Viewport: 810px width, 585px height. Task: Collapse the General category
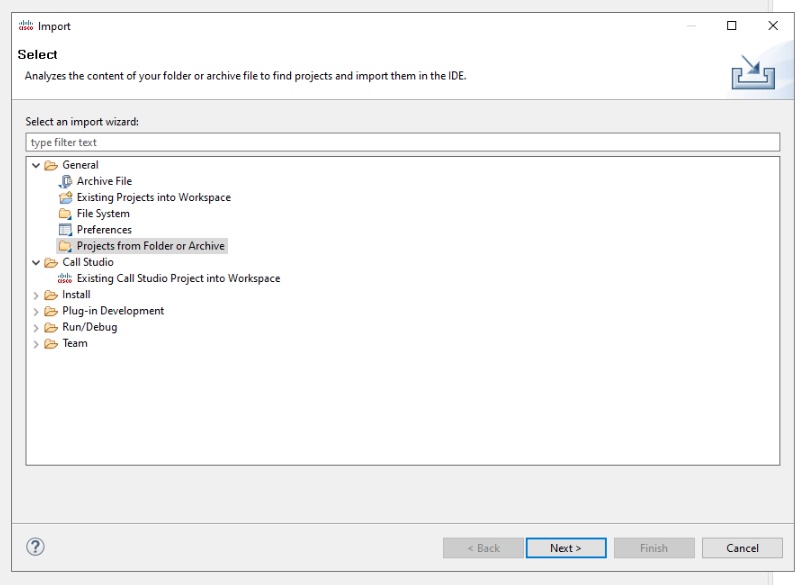click(37, 165)
